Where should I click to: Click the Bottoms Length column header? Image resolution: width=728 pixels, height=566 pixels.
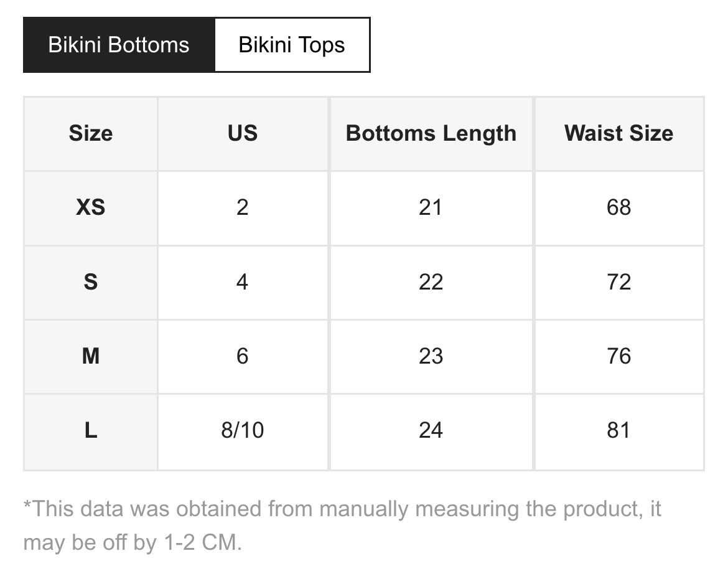tap(431, 133)
